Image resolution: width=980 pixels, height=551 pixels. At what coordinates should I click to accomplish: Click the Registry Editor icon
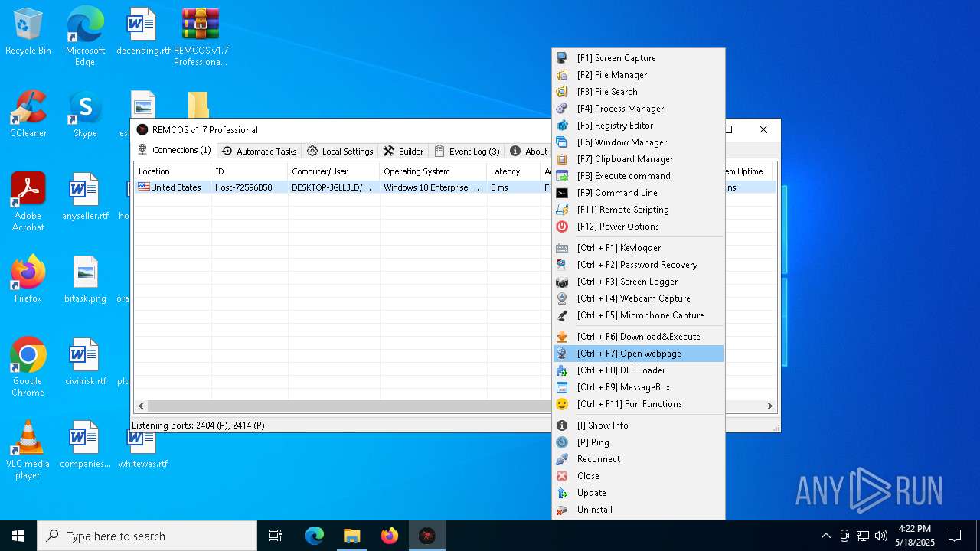point(562,126)
